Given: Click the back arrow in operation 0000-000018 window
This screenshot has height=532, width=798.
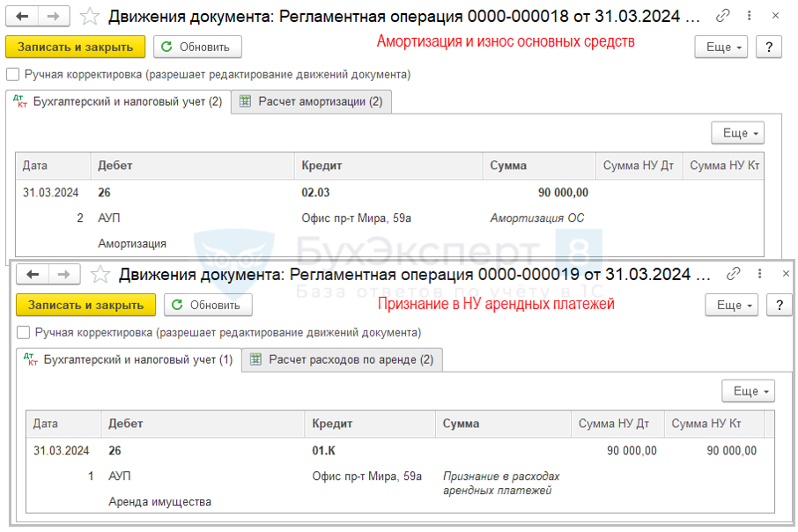Looking at the screenshot, I should click(24, 16).
